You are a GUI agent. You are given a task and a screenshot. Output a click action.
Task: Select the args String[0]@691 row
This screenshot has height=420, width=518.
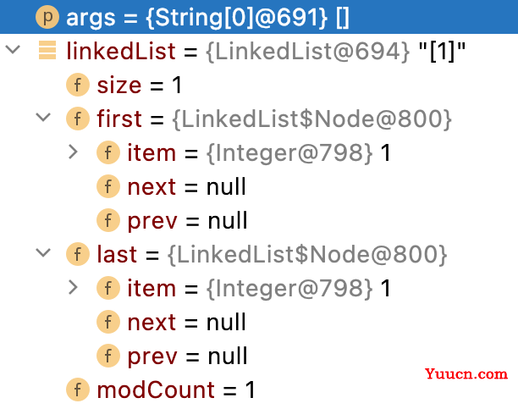pos(259,17)
